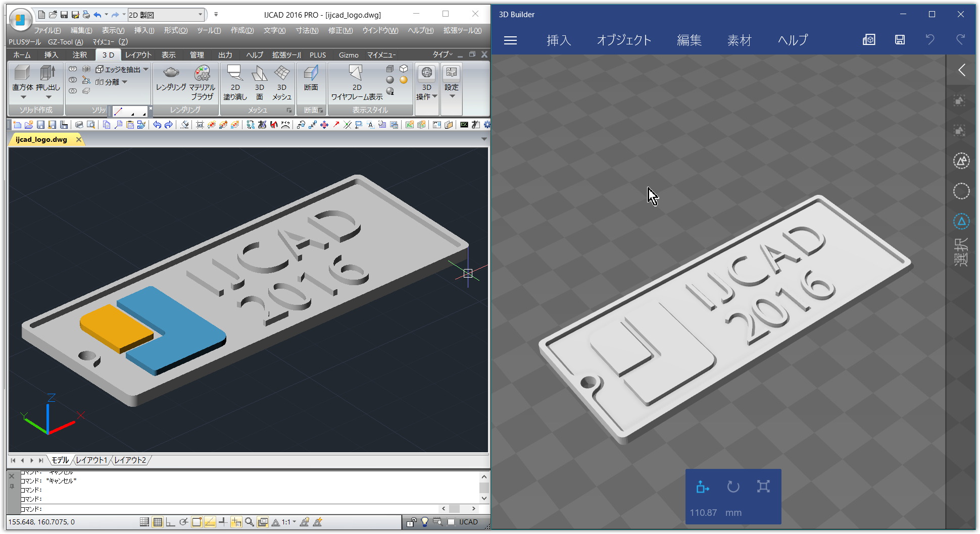Open the 挿入 menu in 3D Builder
This screenshot has height=534, width=980.
pyautogui.click(x=559, y=40)
